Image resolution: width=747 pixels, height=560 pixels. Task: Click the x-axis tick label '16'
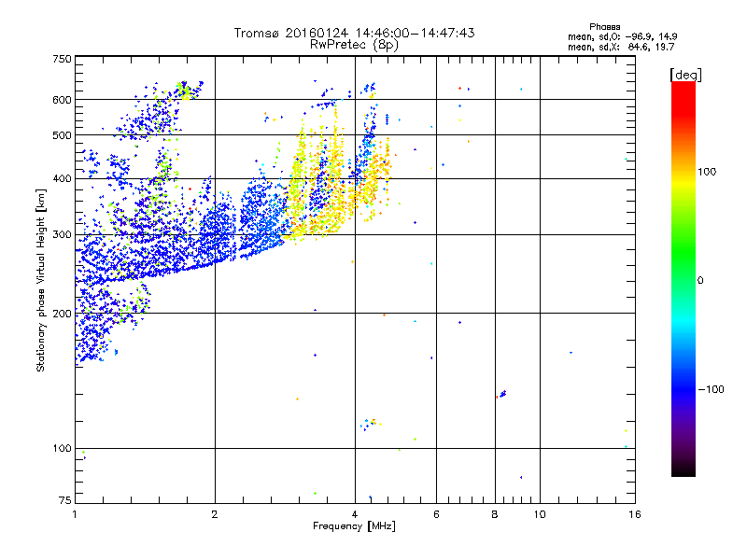coord(635,514)
